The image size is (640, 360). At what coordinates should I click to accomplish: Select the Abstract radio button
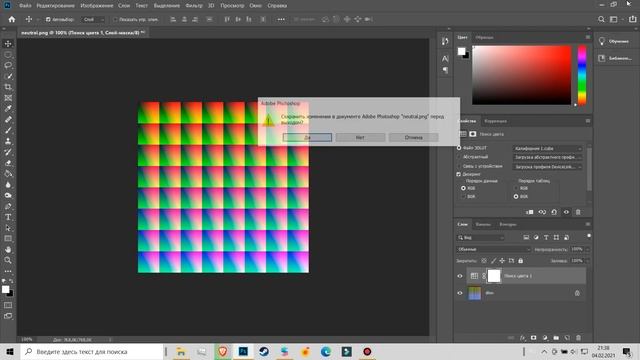click(459, 157)
